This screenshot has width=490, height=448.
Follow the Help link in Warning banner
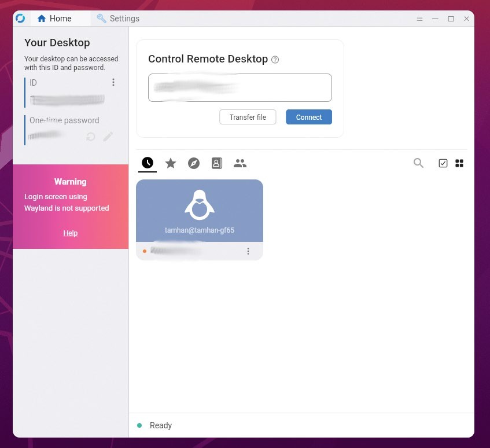[x=71, y=233]
